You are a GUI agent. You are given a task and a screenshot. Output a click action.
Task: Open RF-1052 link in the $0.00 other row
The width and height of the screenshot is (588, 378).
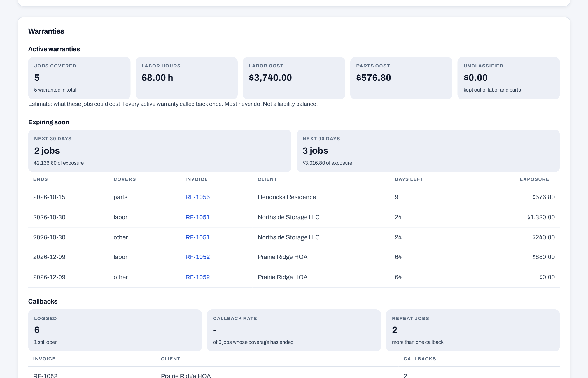point(197,277)
